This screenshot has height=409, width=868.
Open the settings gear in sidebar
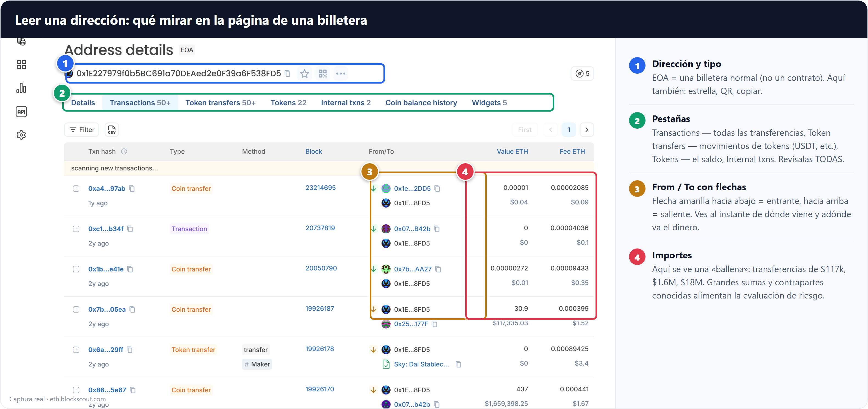point(21,135)
